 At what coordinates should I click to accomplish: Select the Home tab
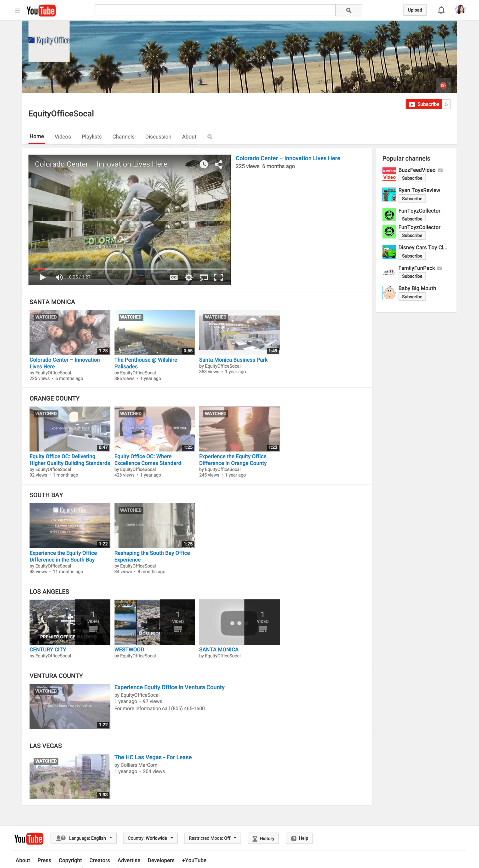click(x=37, y=136)
